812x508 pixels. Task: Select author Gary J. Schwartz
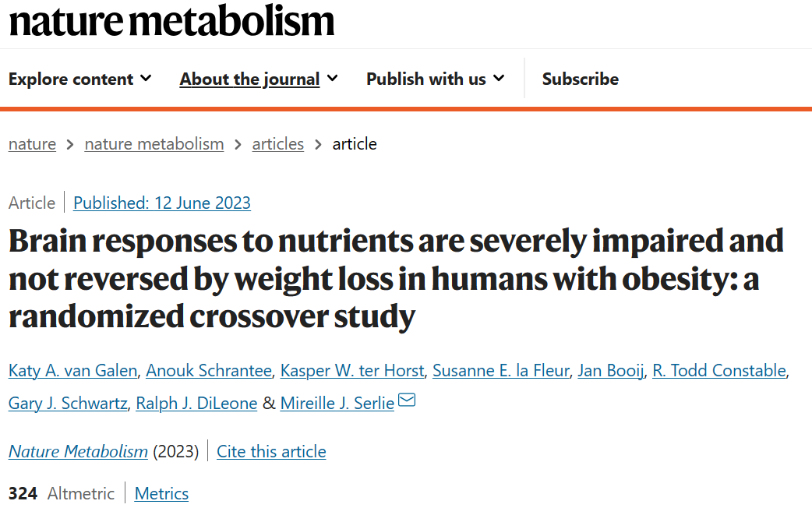point(68,404)
